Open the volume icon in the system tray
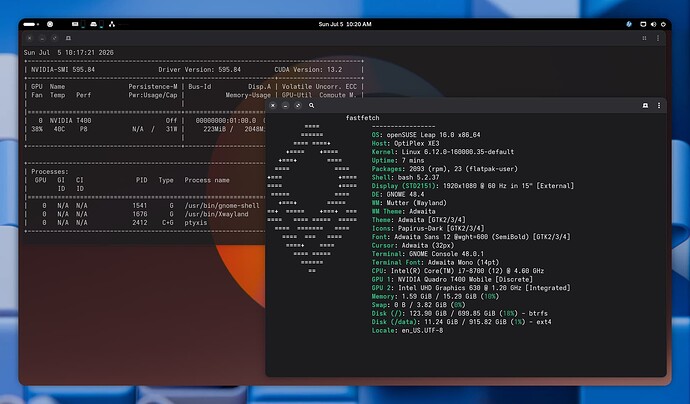Viewport: 690px width, 404px height. 653,24
